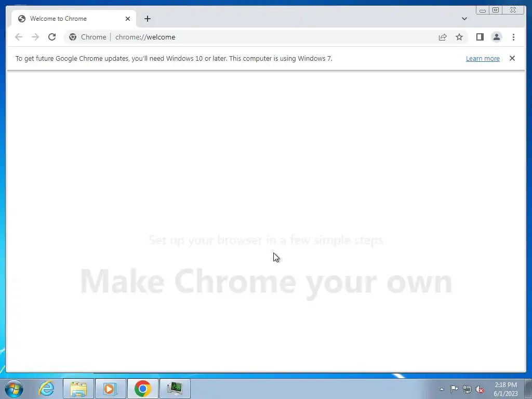Open the Action Center flag icon
Viewport: 532px width, 399px height.
[x=454, y=389]
